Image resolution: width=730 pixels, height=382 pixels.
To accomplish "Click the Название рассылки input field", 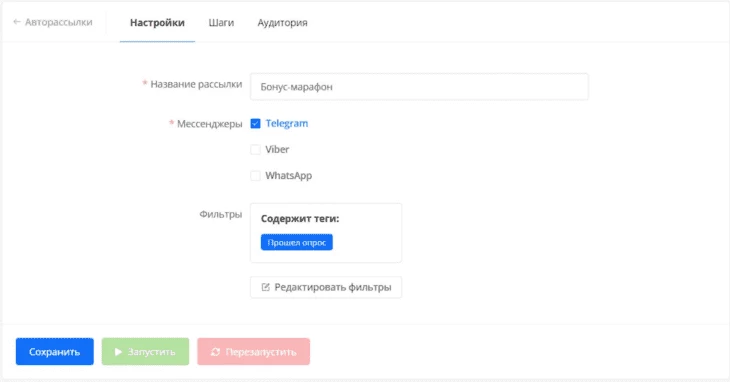I will pos(419,87).
